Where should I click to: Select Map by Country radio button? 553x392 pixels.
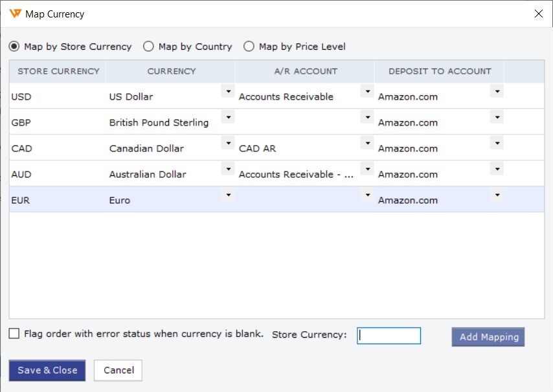148,47
